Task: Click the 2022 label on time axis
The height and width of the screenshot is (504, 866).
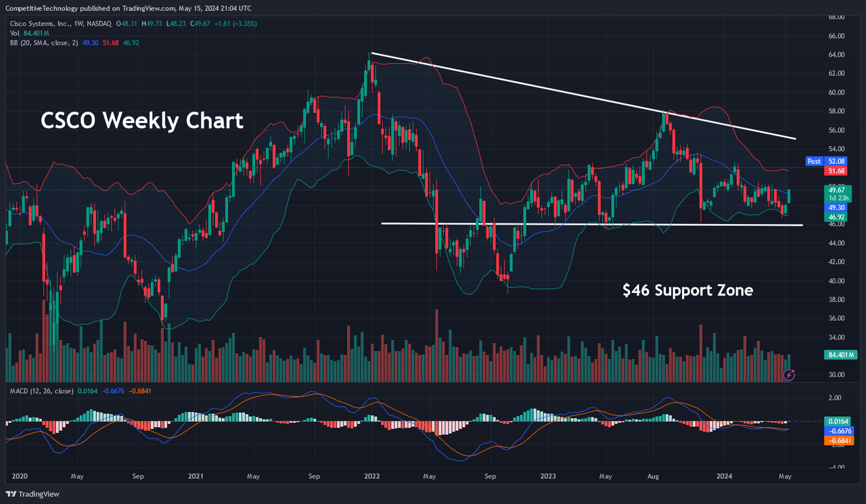Action: [x=373, y=476]
